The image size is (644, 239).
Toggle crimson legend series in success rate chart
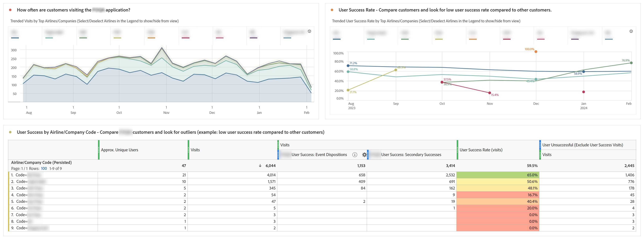[x=507, y=35]
